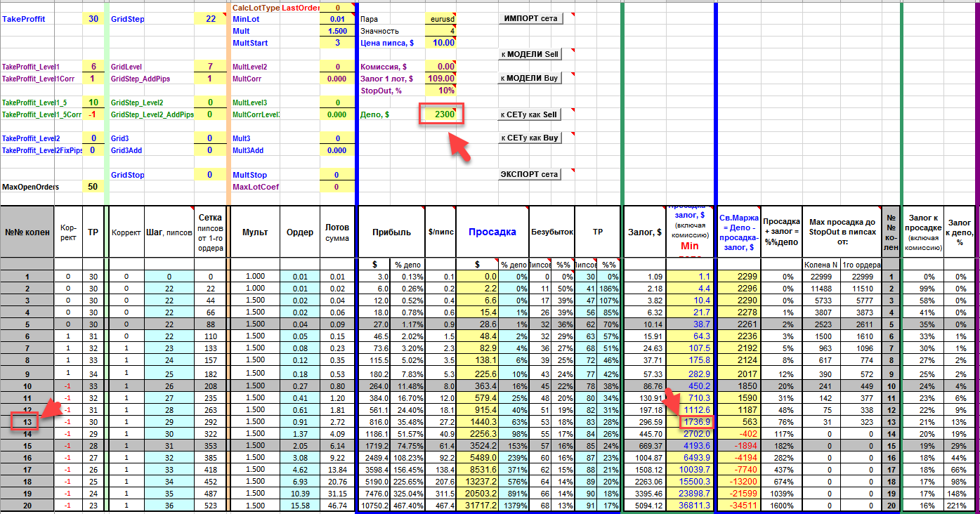
Task: Select the free margin cell -402
Action: (739, 434)
